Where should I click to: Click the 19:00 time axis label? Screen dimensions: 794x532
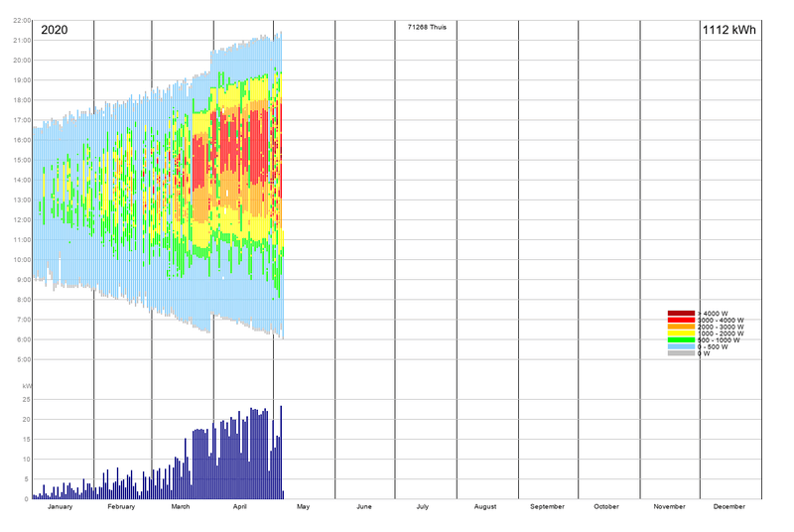pyautogui.click(x=22, y=80)
